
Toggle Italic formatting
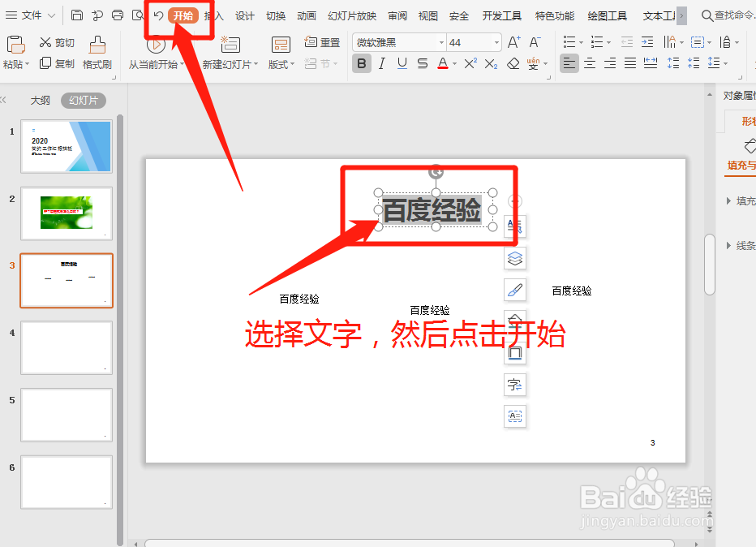[x=382, y=63]
